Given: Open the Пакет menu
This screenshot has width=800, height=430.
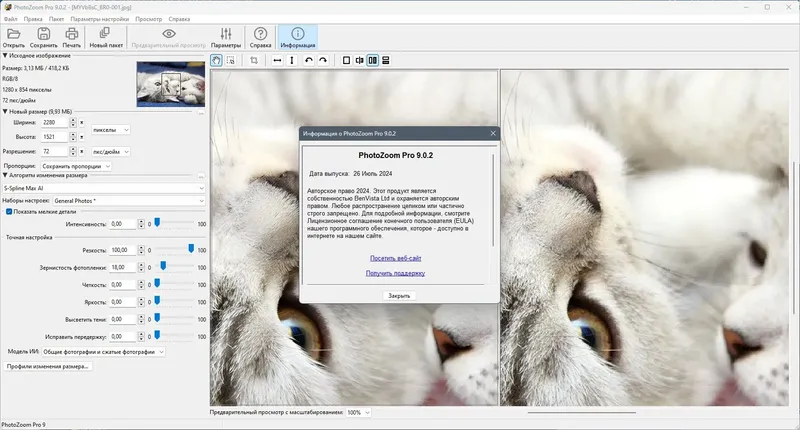Looking at the screenshot, I should [x=57, y=19].
